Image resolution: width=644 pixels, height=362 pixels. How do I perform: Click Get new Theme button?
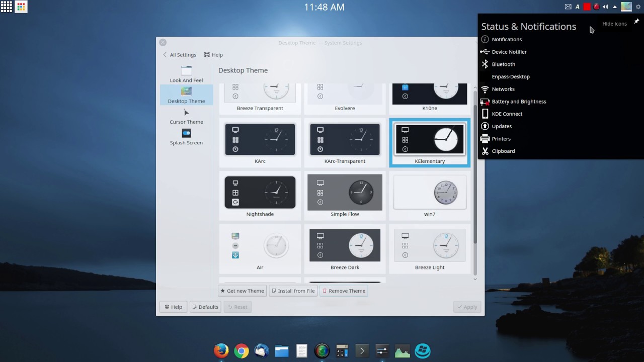(242, 291)
